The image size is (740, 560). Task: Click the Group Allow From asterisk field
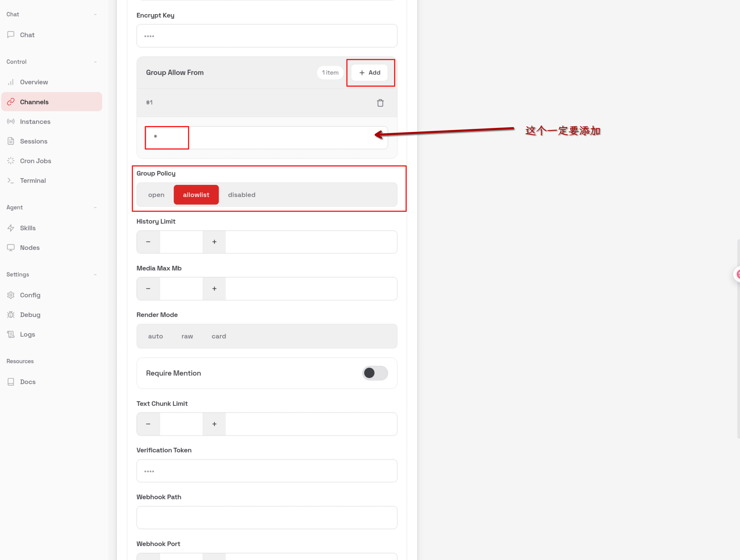267,138
